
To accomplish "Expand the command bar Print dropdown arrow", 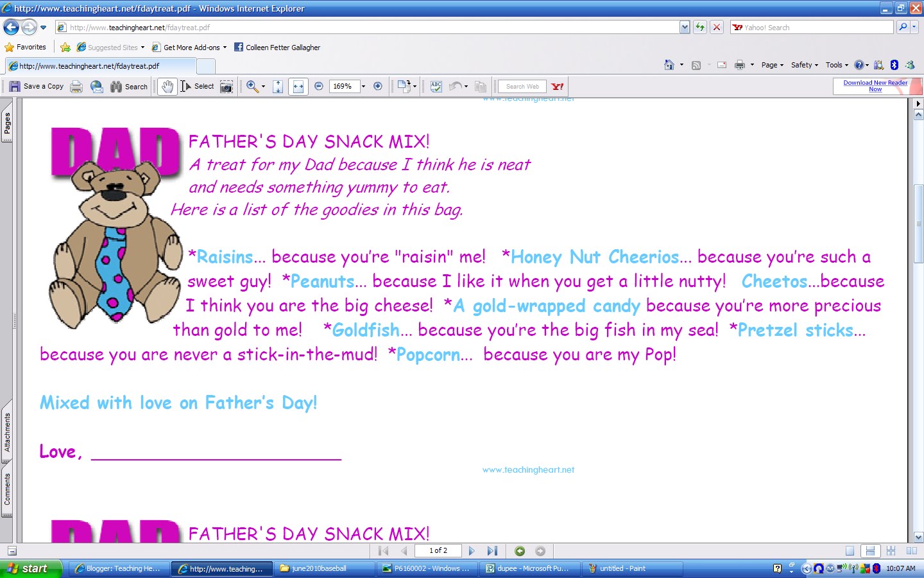I will [x=752, y=65].
